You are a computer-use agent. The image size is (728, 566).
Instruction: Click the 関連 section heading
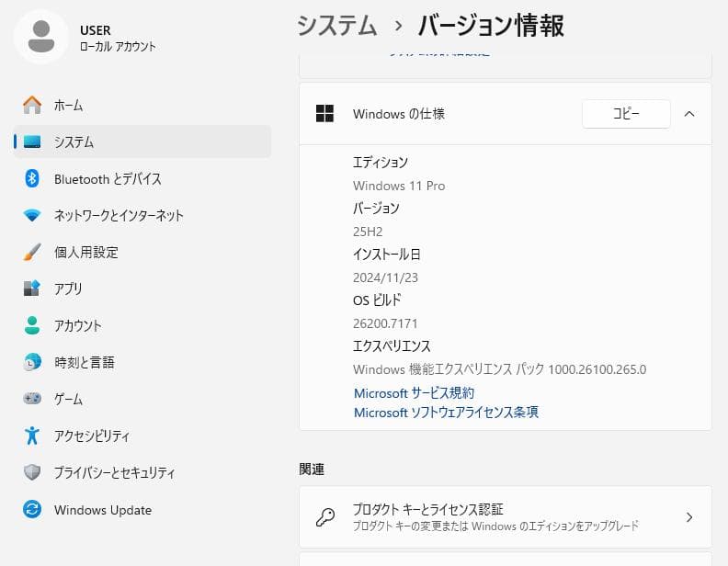(312, 470)
